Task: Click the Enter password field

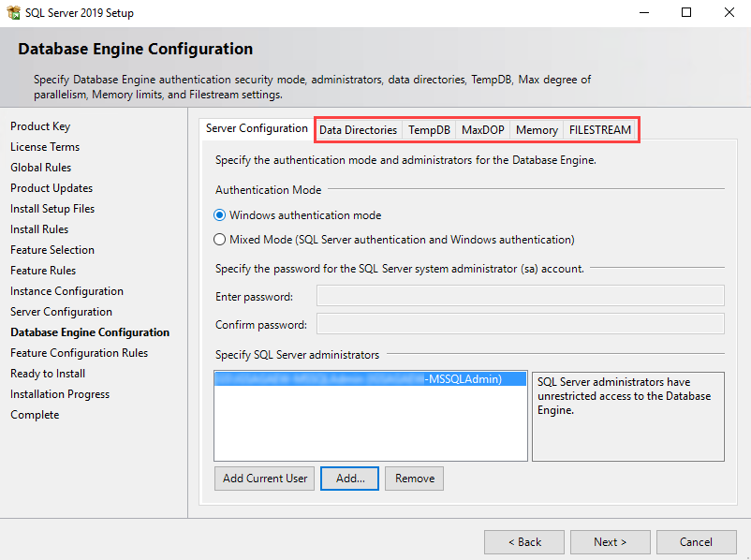Action: click(520, 296)
